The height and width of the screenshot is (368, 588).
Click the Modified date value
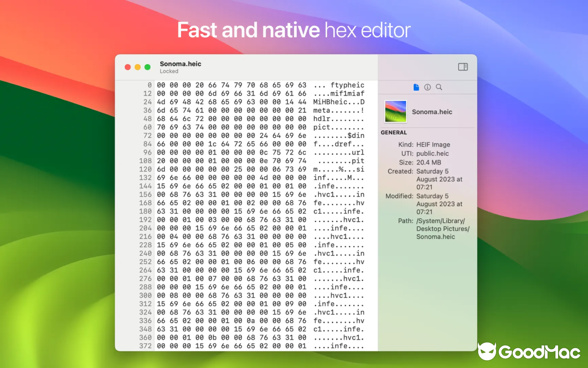(439, 204)
